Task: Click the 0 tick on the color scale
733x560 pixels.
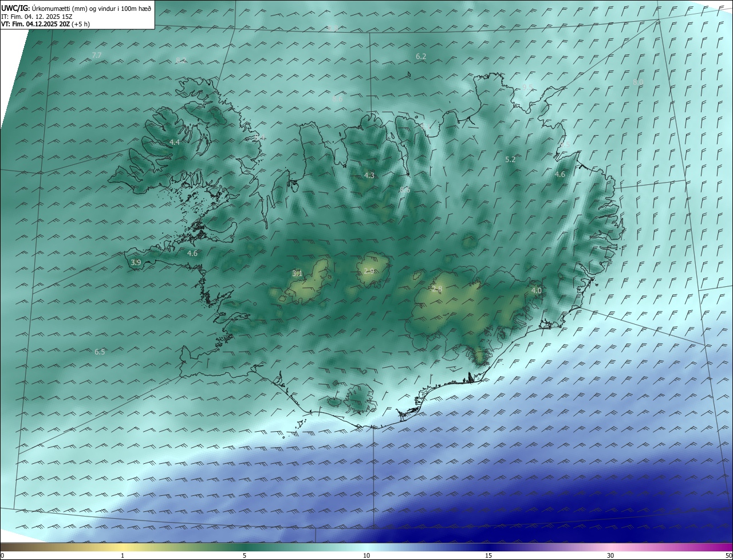Action: point(2,555)
